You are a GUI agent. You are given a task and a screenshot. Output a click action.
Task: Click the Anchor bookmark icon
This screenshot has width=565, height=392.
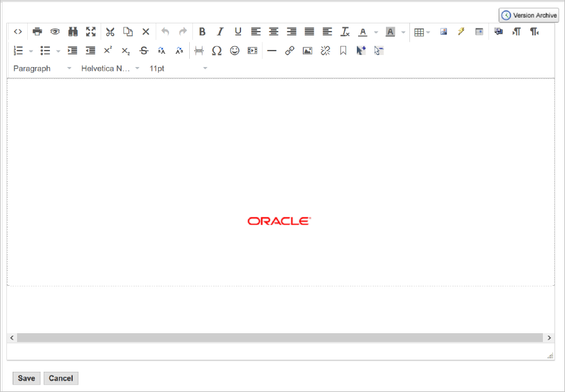coord(343,51)
